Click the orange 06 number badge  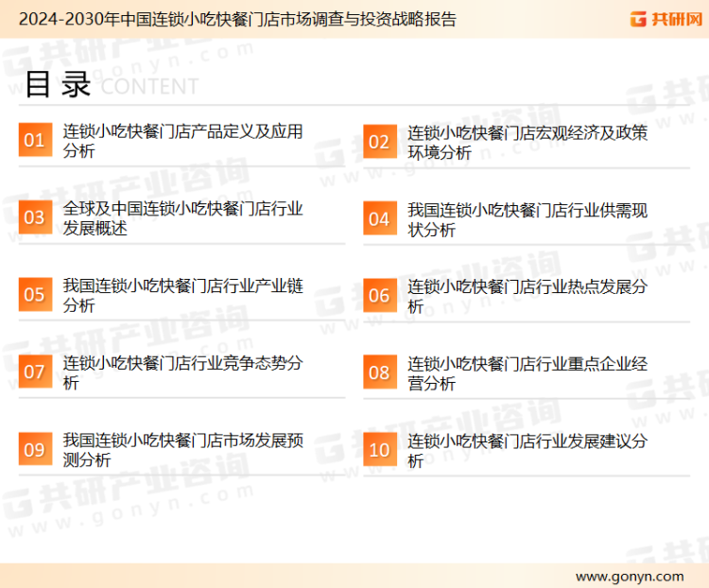tap(380, 295)
